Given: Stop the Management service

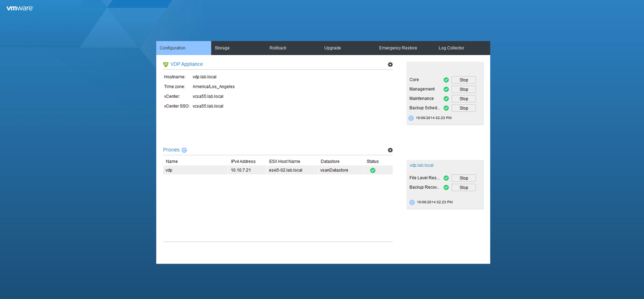Looking at the screenshot, I should click(464, 89).
